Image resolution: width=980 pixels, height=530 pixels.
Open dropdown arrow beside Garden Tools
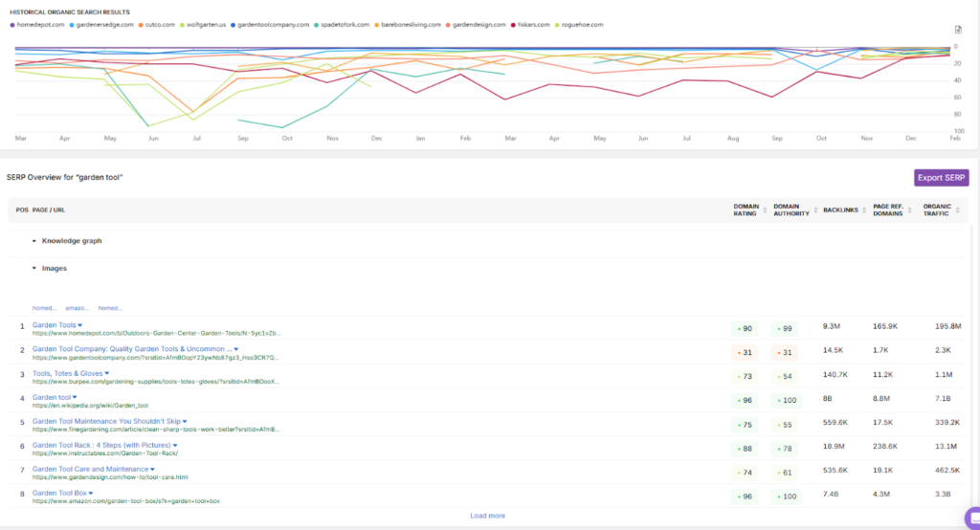pyautogui.click(x=80, y=325)
